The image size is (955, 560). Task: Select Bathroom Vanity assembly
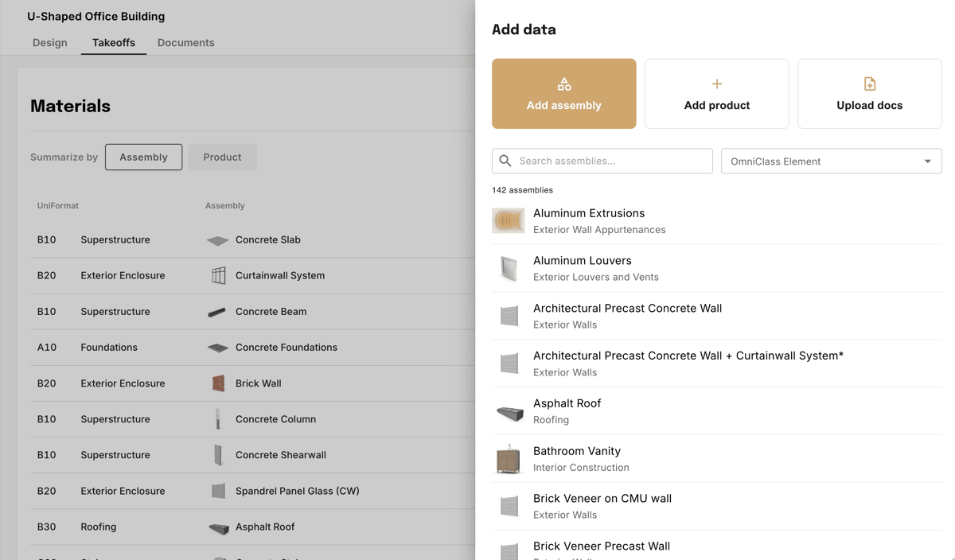pyautogui.click(x=716, y=459)
